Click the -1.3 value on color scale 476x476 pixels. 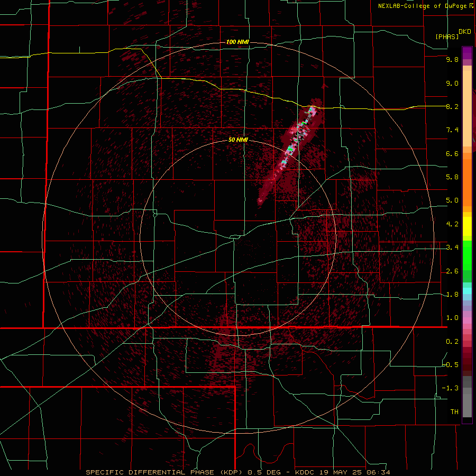tap(451, 389)
